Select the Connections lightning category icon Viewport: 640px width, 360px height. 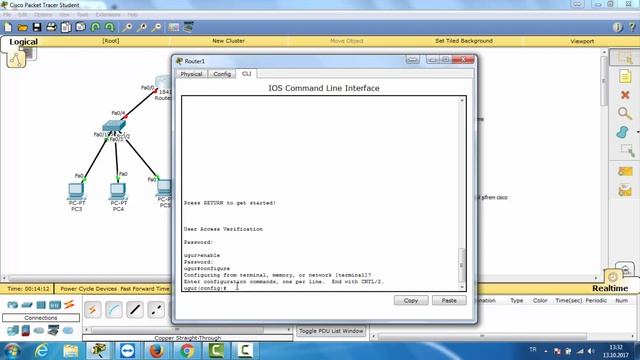click(x=69, y=304)
